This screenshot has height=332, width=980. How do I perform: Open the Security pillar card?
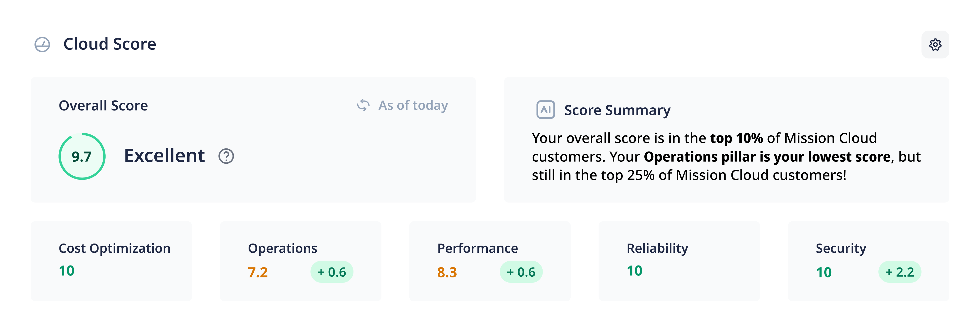click(x=868, y=261)
